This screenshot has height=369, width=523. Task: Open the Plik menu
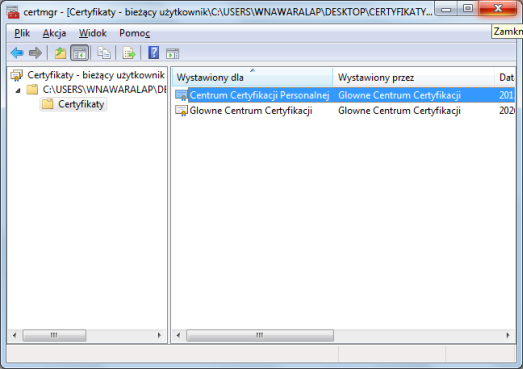(22, 33)
